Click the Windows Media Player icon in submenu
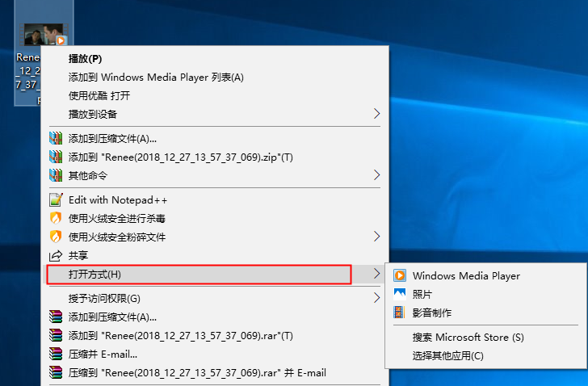Image resolution: width=588 pixels, height=386 pixels. pos(400,275)
